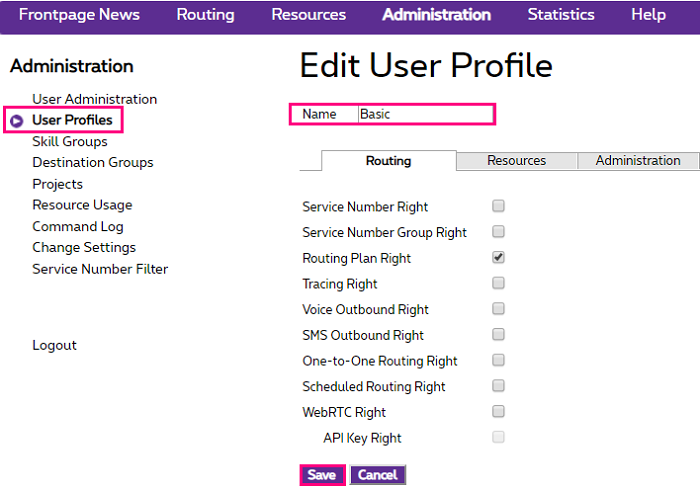Screen dimensions: 700x490
Task: Open the Statistics menu in top bar
Action: coord(560,15)
